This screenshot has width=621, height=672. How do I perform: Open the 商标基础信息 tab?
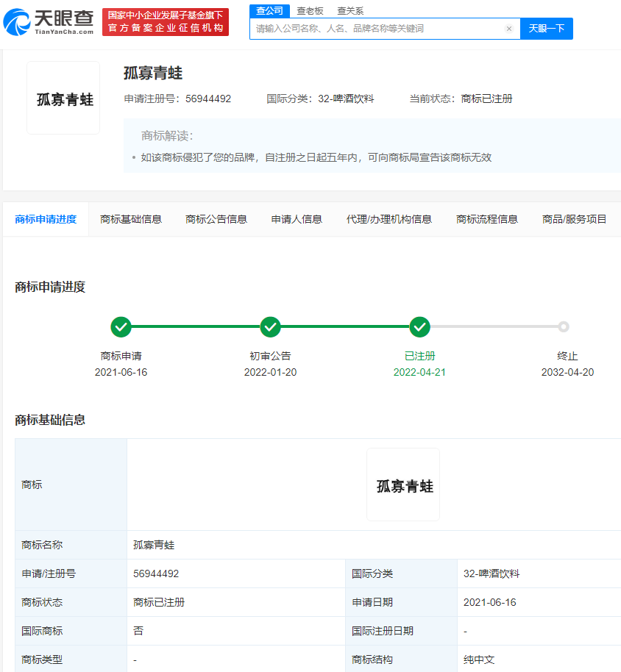[131, 219]
